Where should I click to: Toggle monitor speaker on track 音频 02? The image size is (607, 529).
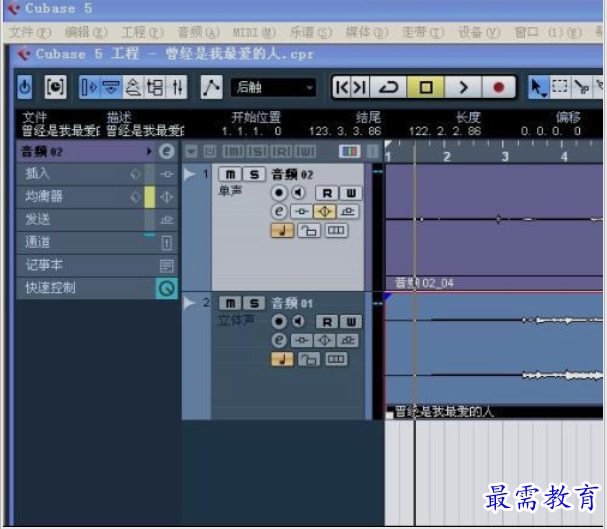pyautogui.click(x=298, y=193)
